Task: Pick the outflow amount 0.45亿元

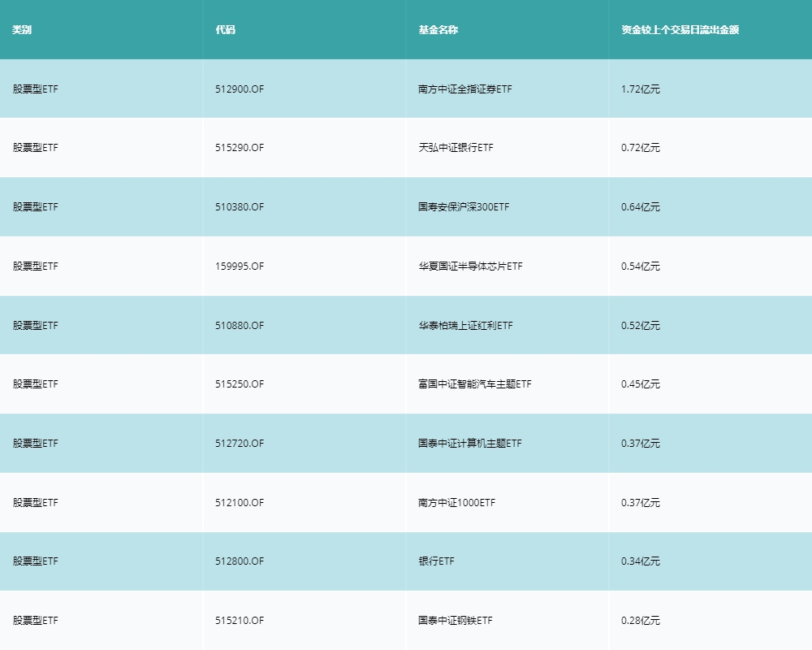Action: [x=641, y=384]
